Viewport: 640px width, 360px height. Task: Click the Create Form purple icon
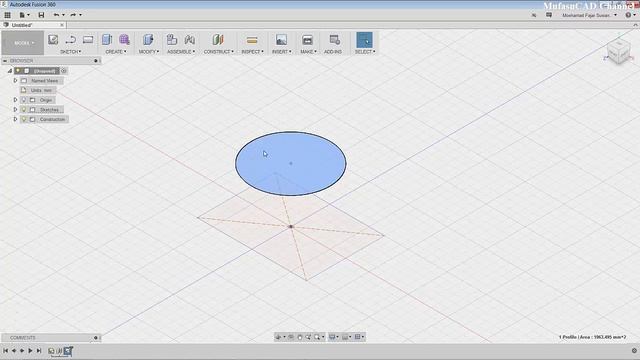tap(124, 40)
